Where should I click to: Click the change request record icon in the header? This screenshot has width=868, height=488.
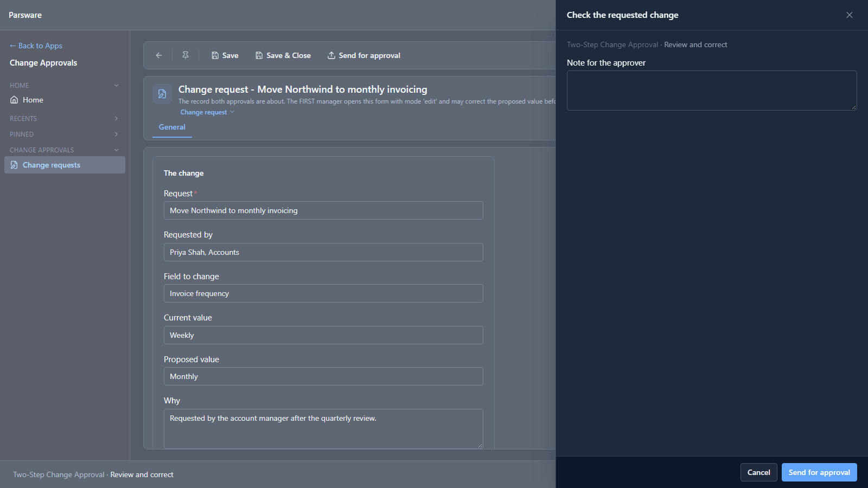[162, 94]
